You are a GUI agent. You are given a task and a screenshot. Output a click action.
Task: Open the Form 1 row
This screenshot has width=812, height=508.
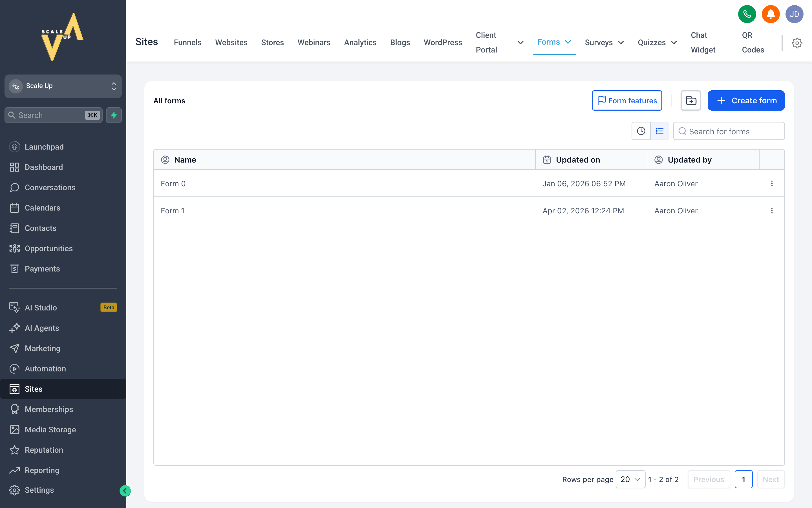(x=469, y=211)
